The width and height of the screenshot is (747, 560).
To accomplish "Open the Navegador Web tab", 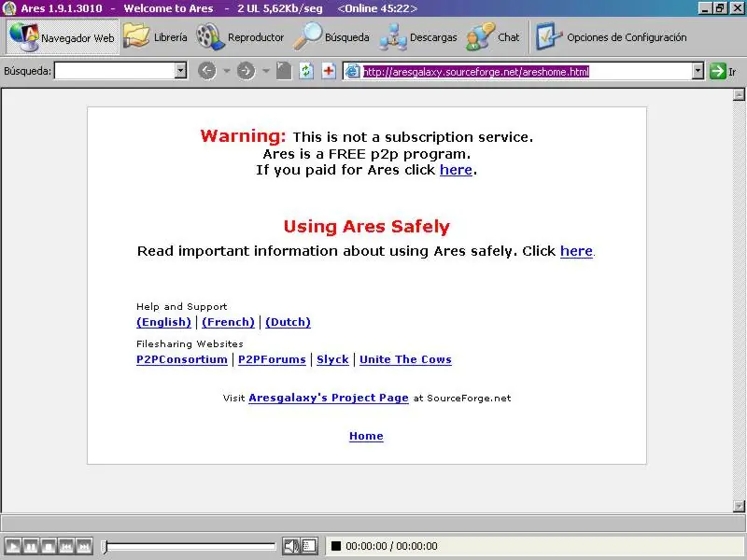I will click(63, 37).
